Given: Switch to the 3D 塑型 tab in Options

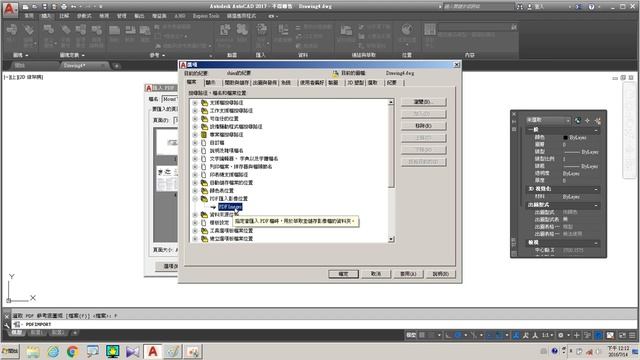Looking at the screenshot, I should (x=355, y=82).
